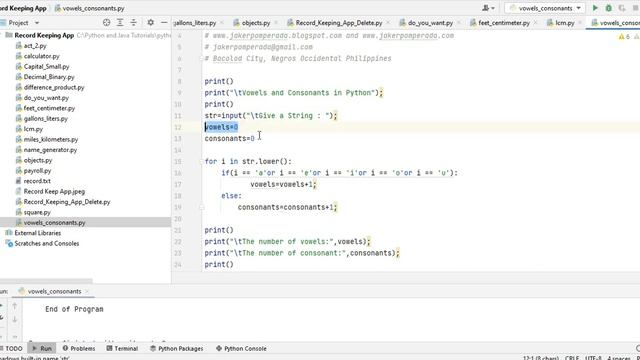Select payroll.py file
640x360 pixels.
pos(37,171)
